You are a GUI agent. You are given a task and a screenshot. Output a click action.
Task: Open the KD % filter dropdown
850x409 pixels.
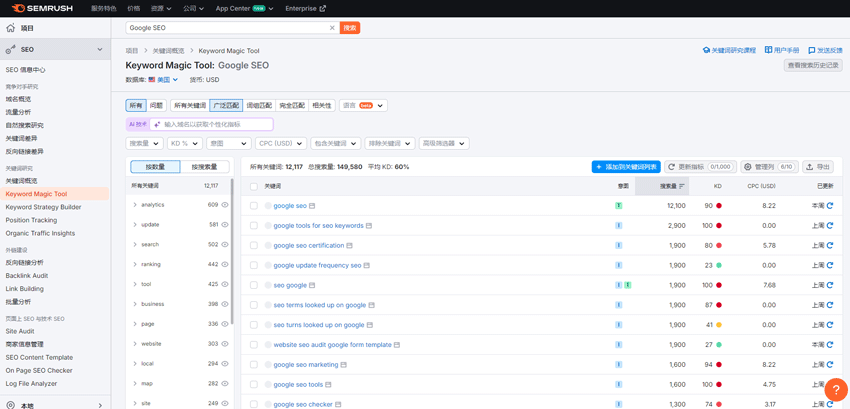185,143
